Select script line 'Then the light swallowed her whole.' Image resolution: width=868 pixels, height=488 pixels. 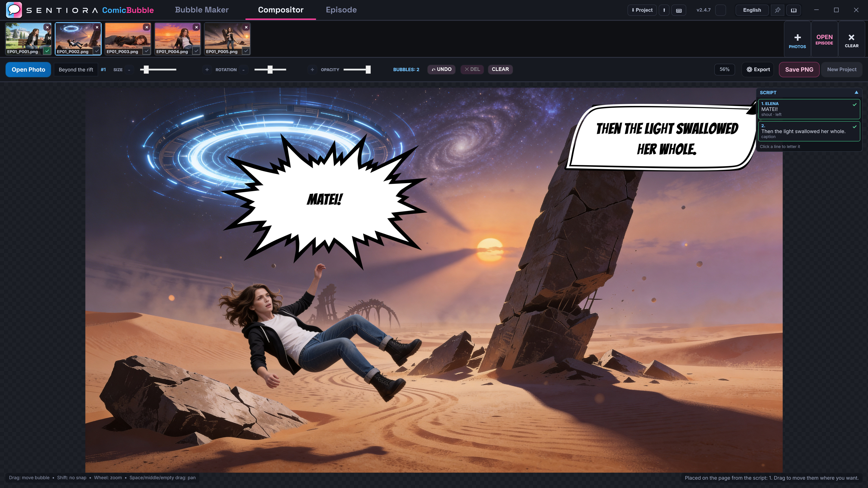tap(809, 131)
